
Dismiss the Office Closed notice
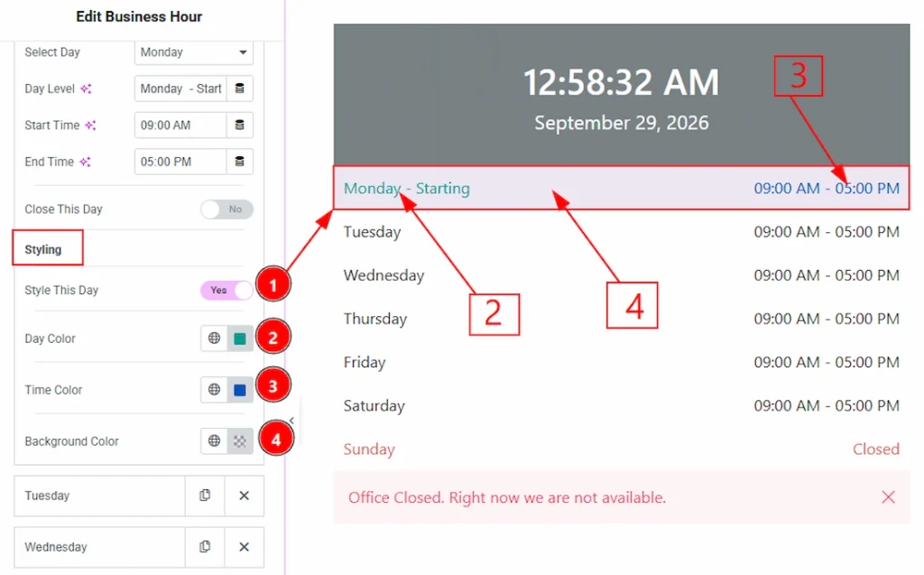(x=888, y=497)
